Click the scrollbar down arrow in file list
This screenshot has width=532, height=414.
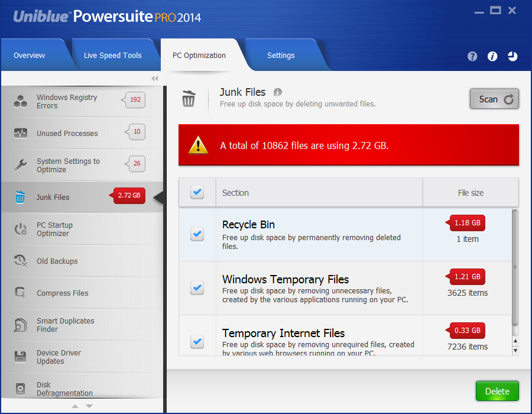(515, 351)
